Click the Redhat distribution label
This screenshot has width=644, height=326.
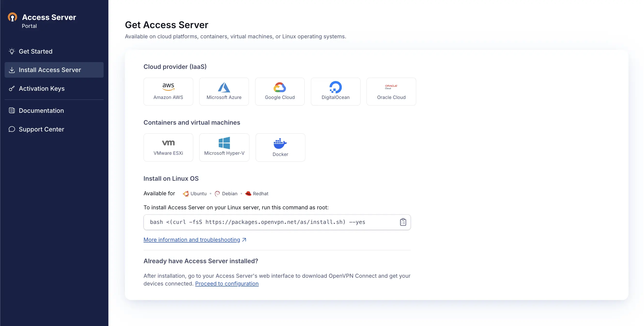tap(260, 194)
